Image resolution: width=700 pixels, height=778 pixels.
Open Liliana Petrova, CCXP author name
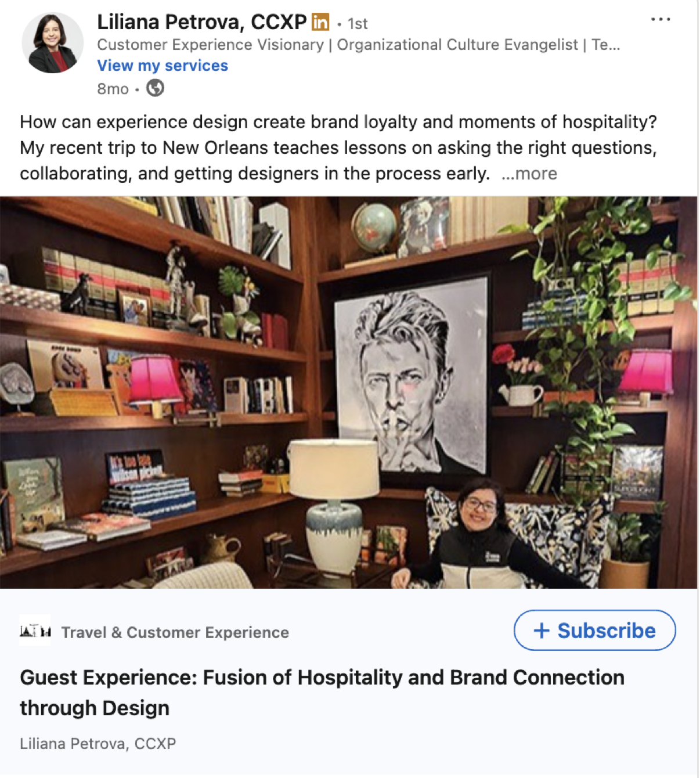tap(201, 22)
